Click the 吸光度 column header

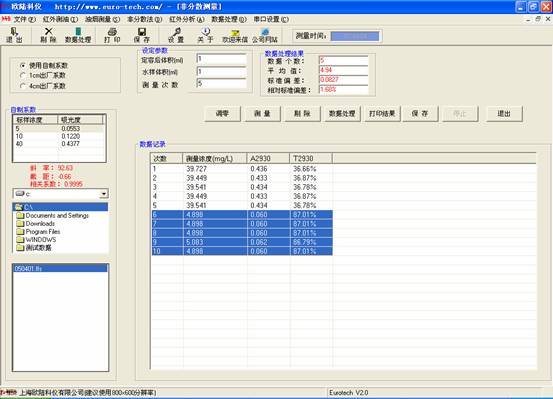tap(80, 120)
